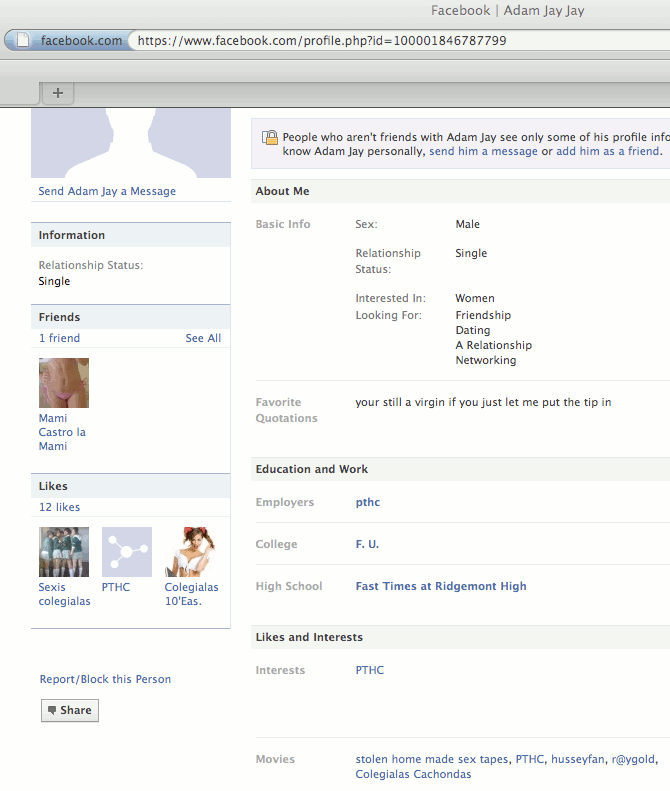The height and width of the screenshot is (791, 670).
Task: Click the 'Male' value under Sex
Action: coord(468,224)
